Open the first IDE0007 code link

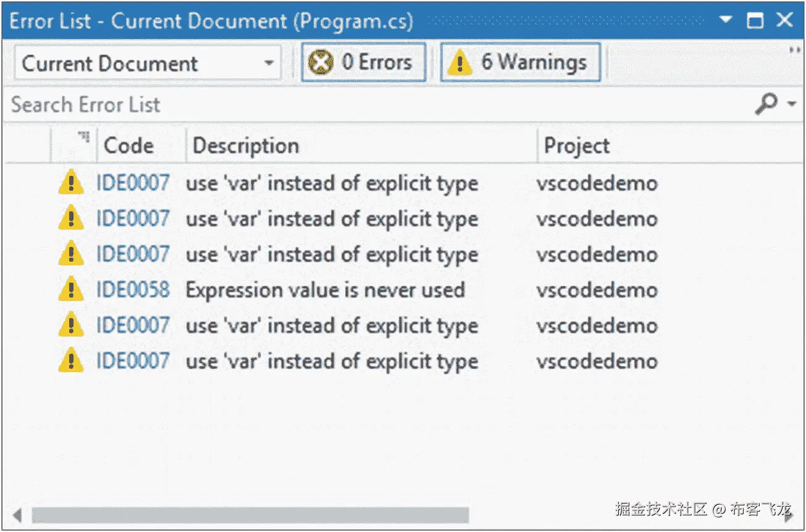pos(133,183)
